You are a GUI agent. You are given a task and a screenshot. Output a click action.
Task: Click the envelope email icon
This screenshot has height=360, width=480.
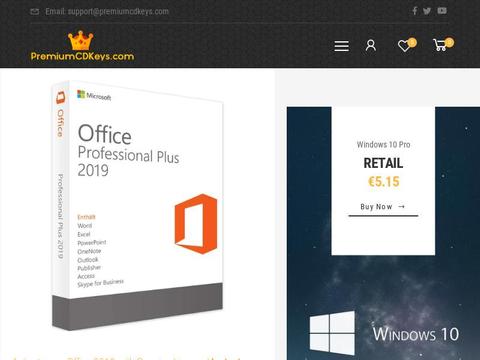[35, 12]
